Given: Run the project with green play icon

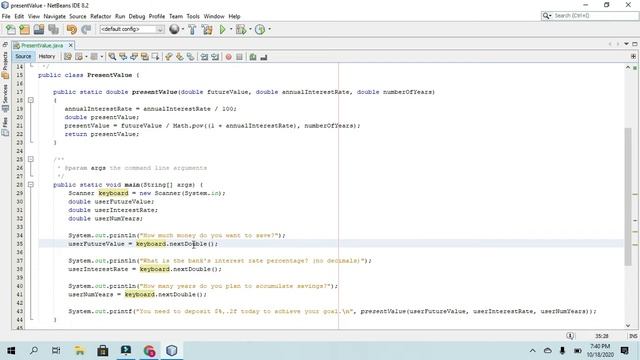Looking at the screenshot, I should click(x=222, y=29).
